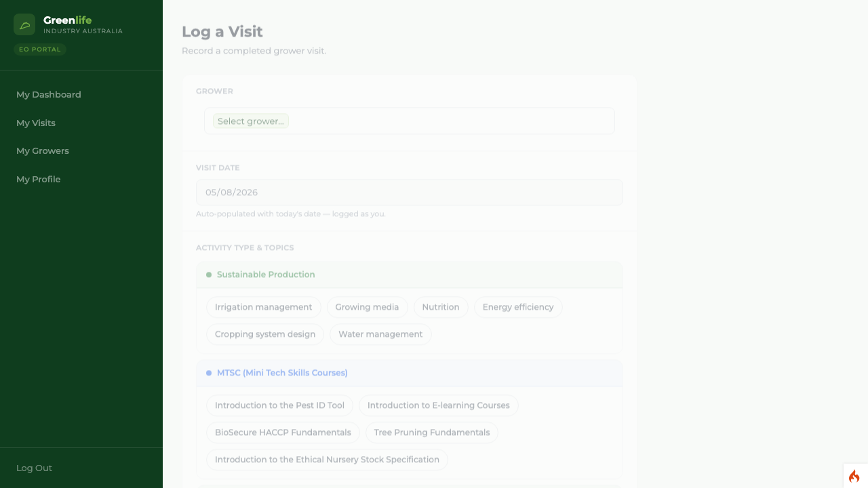The height and width of the screenshot is (488, 868).
Task: Open the Select grower dropdown
Action: [x=410, y=121]
